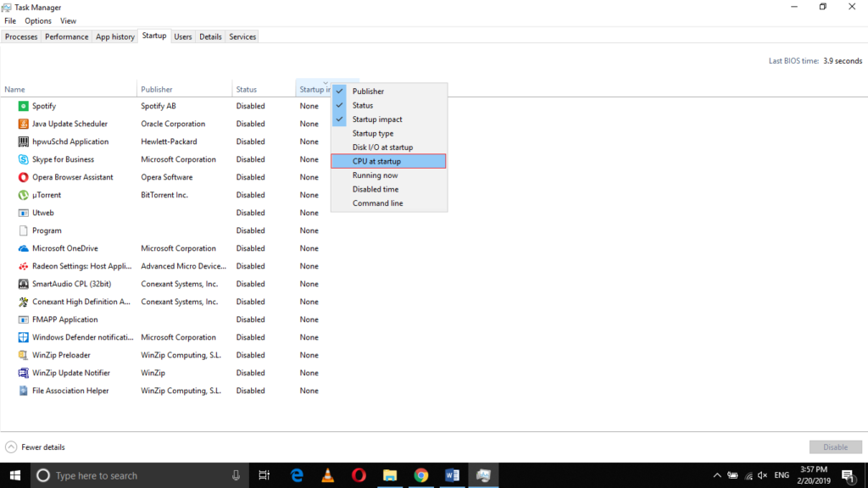Switch to the Details tab
Image resolution: width=868 pixels, height=488 pixels.
pyautogui.click(x=210, y=36)
